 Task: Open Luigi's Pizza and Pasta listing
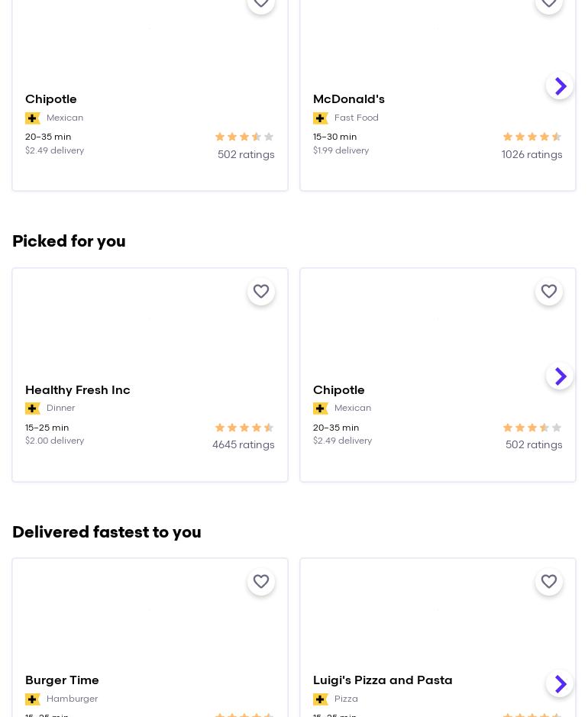383,680
